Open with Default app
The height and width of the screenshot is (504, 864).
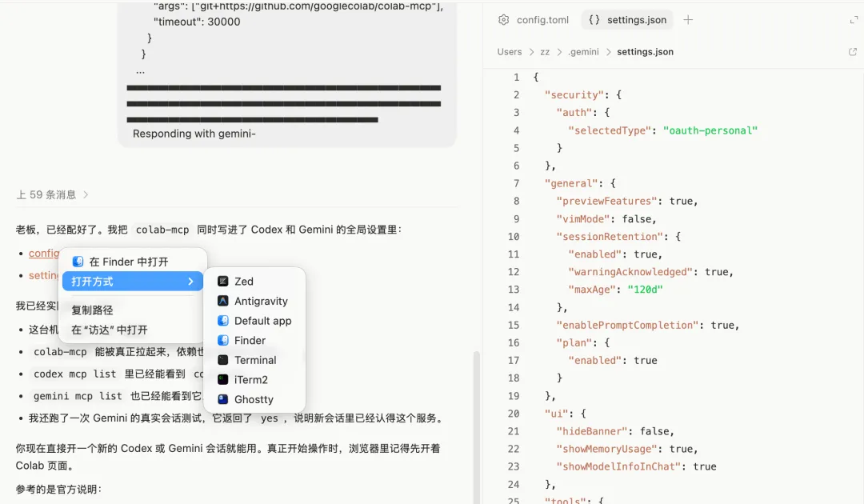click(254, 321)
